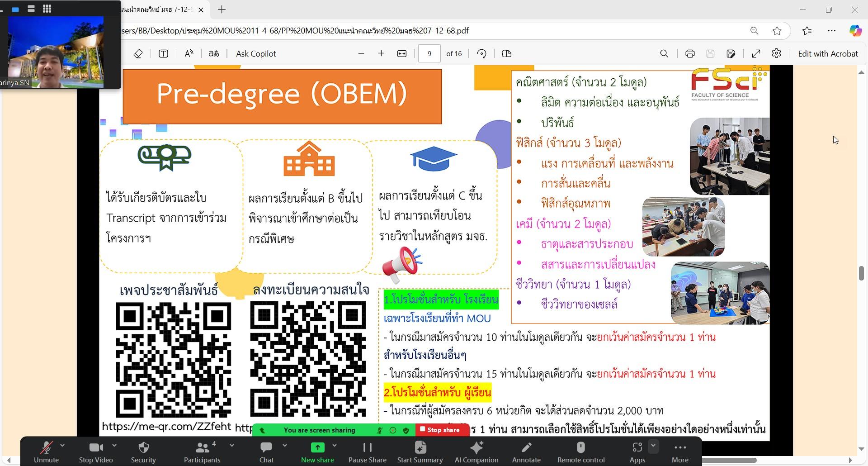Open the Participants panel
This screenshot has height=466, width=868.
click(202, 452)
